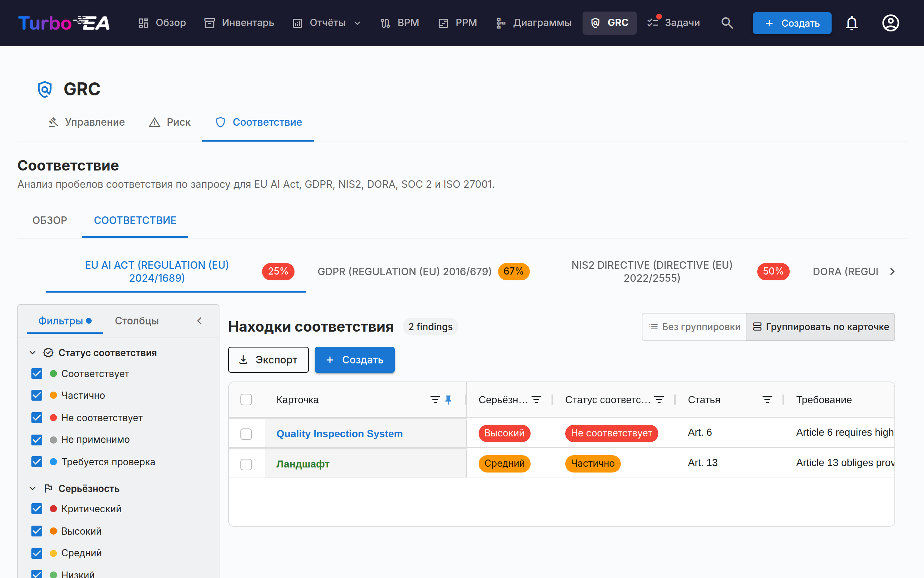Viewport: 924px width, 578px height.
Task: Click the blue Создать button in header
Action: (x=792, y=23)
